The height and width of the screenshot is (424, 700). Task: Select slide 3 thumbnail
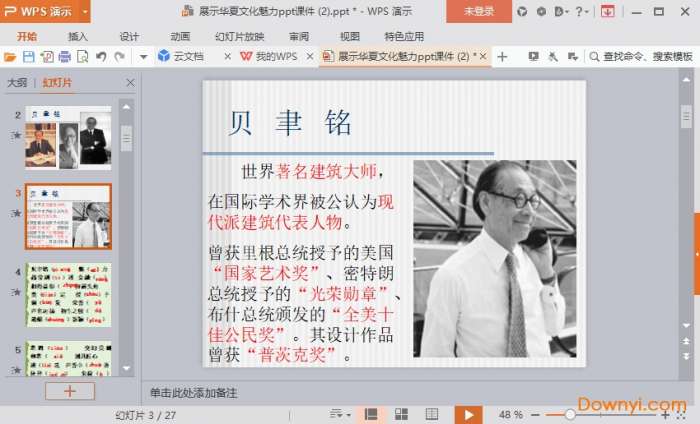tap(68, 216)
